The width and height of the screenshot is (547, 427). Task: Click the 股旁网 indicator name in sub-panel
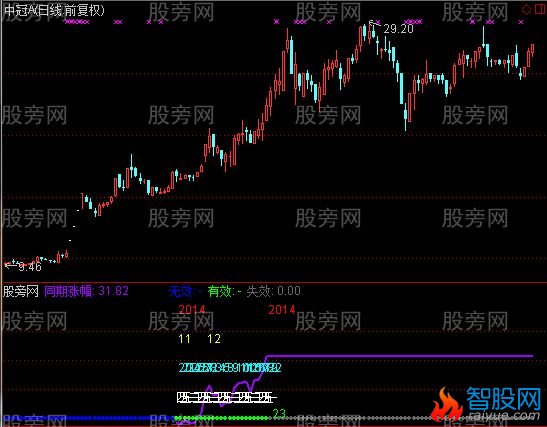[x=21, y=291]
